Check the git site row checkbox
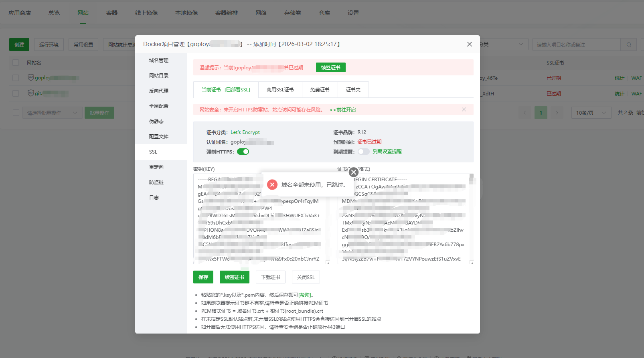Screen dimensions: 644x358 (x=16, y=93)
